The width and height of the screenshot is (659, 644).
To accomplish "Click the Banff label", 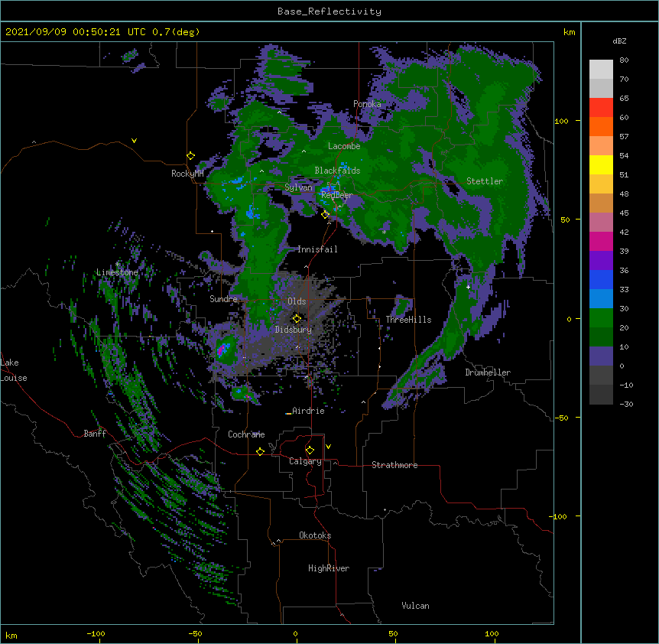I will (95, 434).
